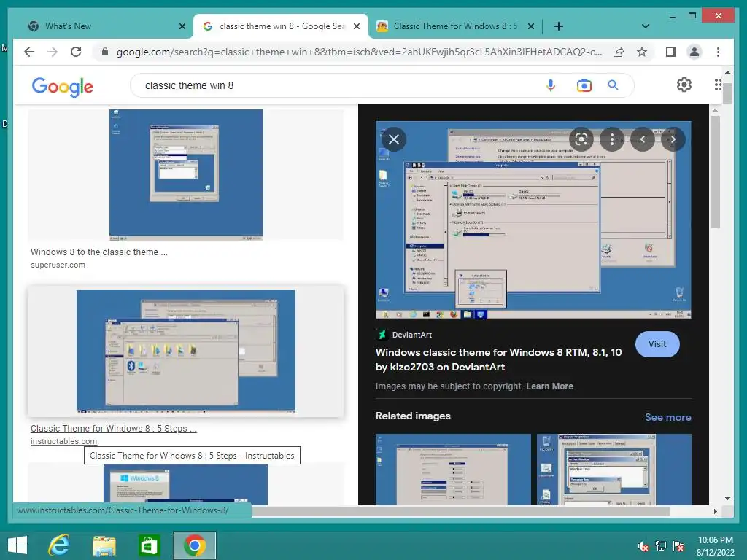Start voice search with microphone icon
Image resolution: width=747 pixels, height=560 pixels.
coord(551,85)
